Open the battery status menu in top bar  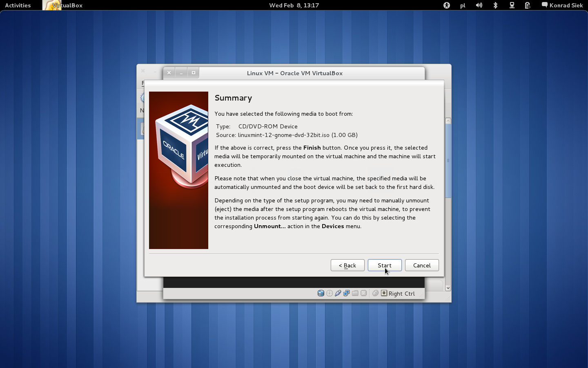(x=528, y=5)
